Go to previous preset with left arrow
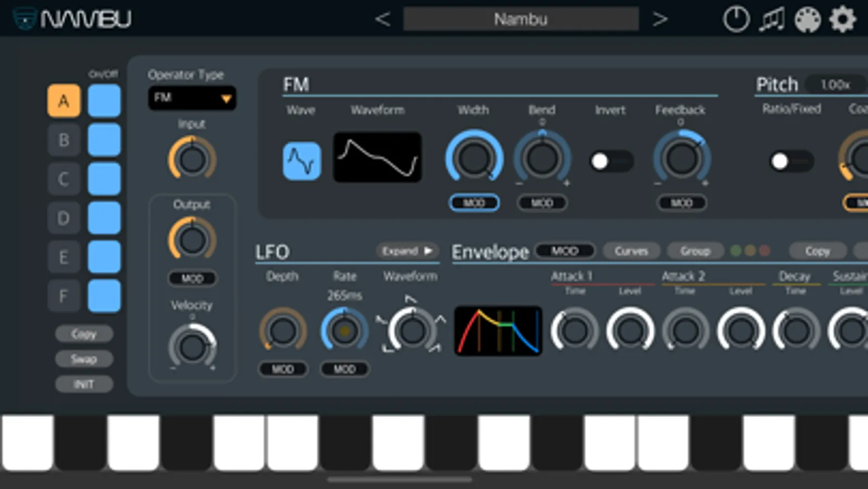Screen dimensions: 868x489 click(383, 20)
